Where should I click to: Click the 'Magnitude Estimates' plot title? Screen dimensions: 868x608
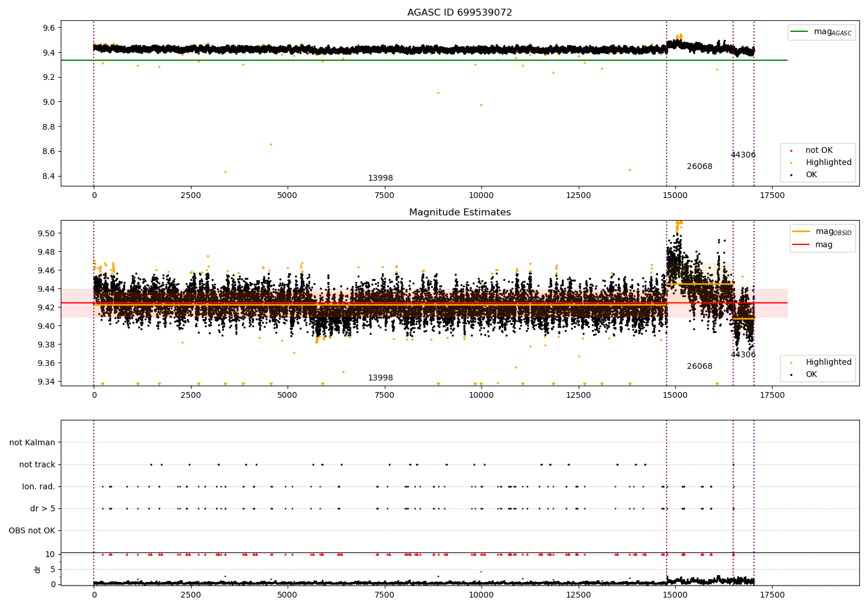click(x=459, y=213)
